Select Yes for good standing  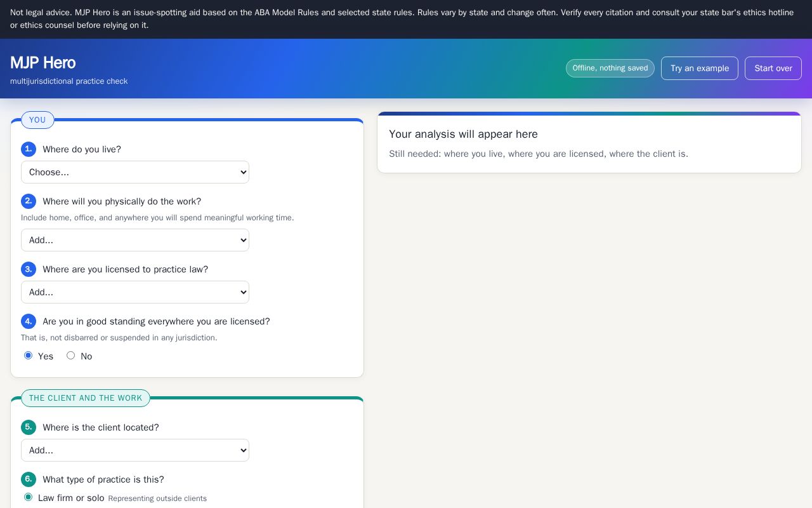tap(28, 356)
